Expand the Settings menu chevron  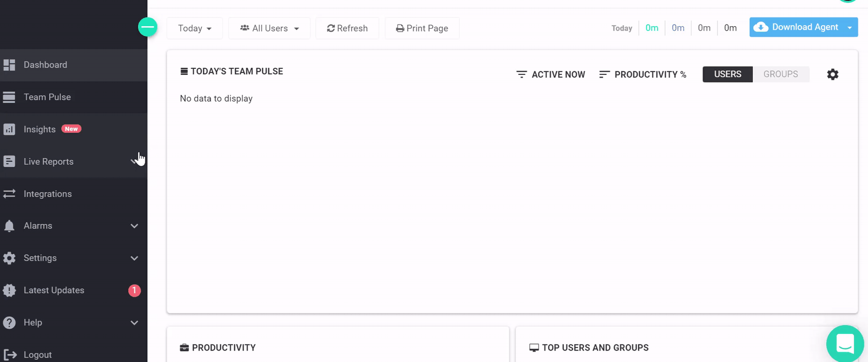coord(134,258)
